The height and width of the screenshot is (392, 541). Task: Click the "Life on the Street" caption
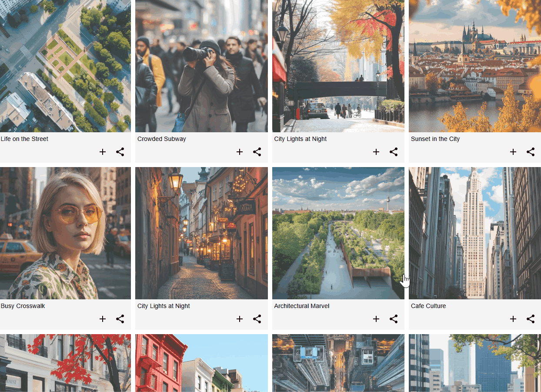point(24,139)
